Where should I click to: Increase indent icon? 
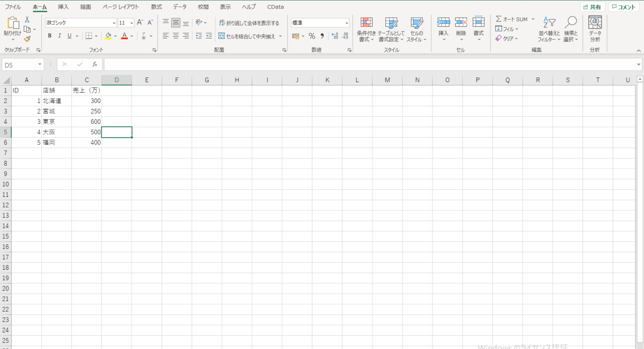coord(208,36)
